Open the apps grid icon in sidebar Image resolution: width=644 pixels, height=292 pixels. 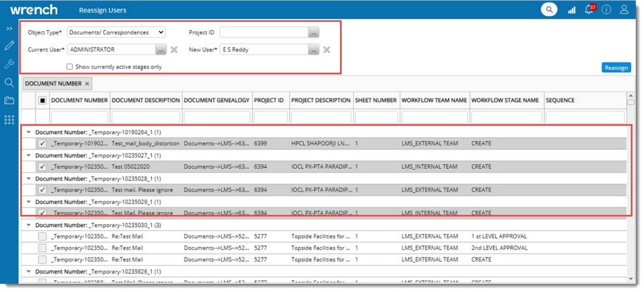[9, 119]
